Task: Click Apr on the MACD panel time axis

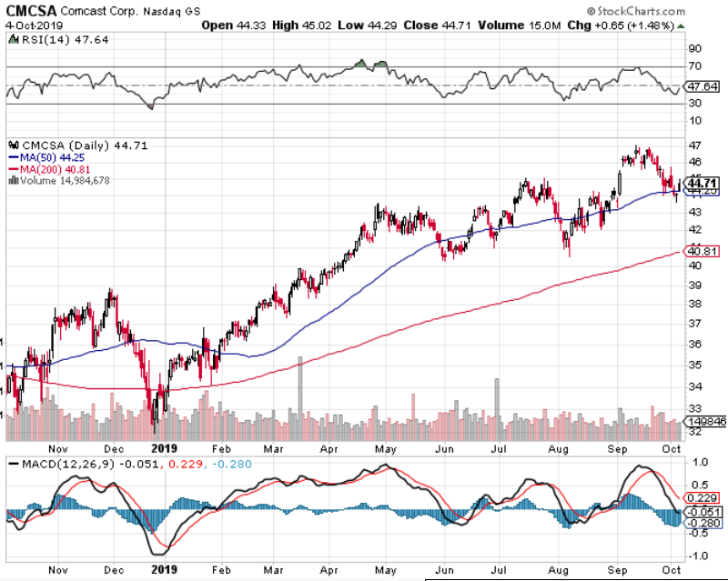Action: [329, 569]
